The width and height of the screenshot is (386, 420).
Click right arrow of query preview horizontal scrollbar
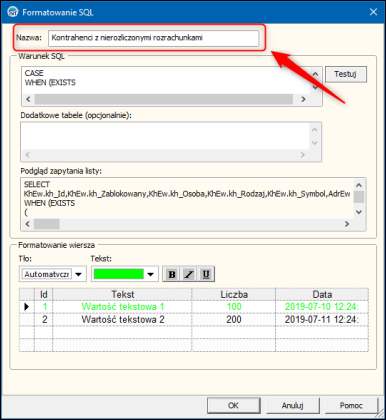tap(347, 224)
